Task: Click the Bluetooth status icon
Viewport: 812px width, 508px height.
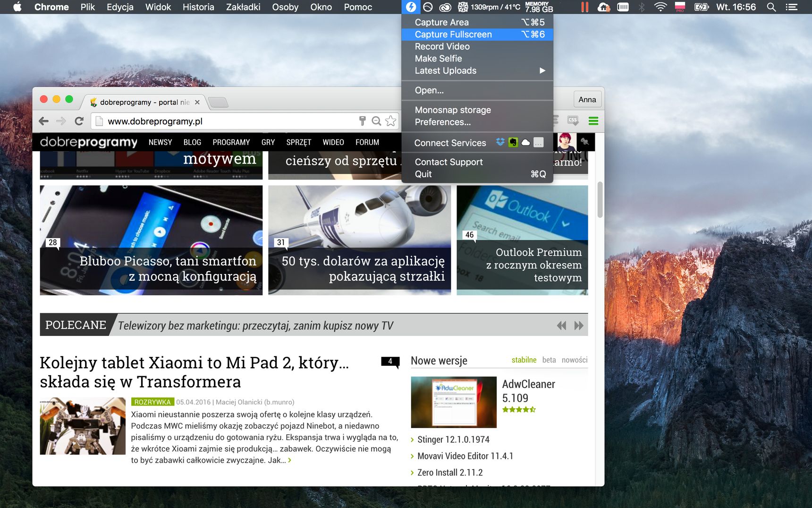Action: pyautogui.click(x=641, y=7)
